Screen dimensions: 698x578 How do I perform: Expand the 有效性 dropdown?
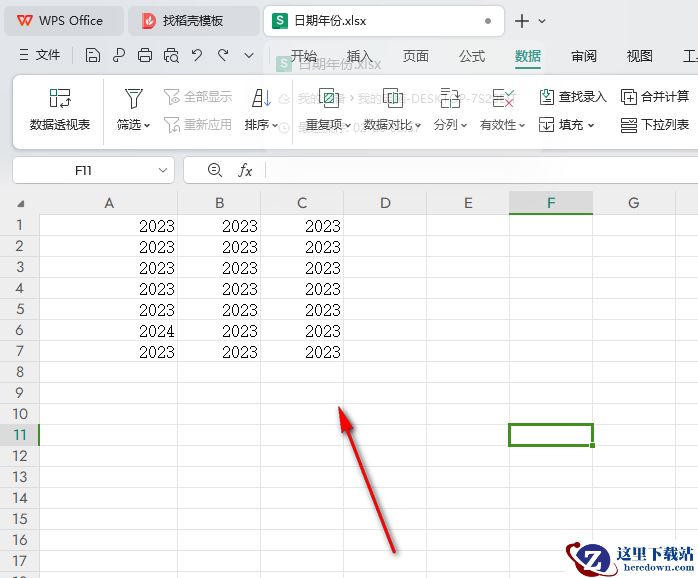click(x=522, y=126)
